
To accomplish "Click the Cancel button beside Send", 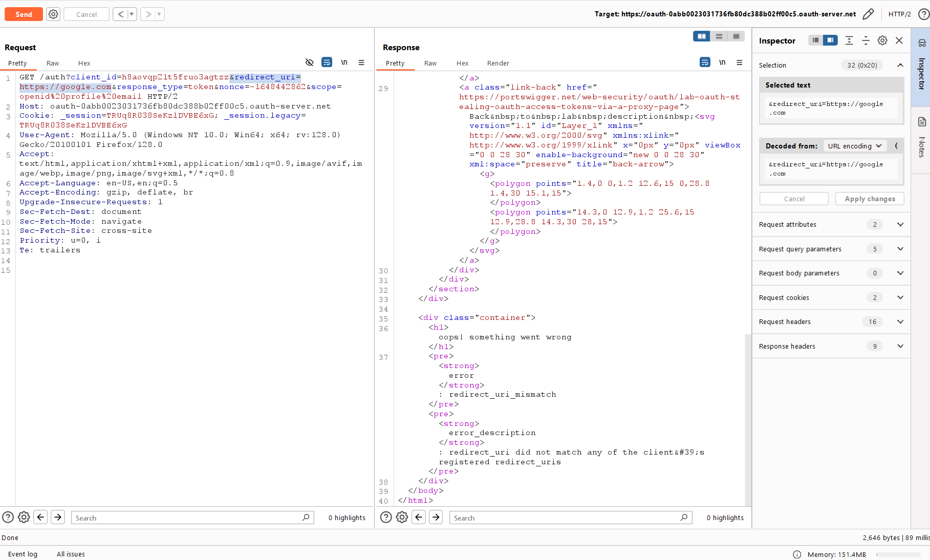I will [x=86, y=14].
